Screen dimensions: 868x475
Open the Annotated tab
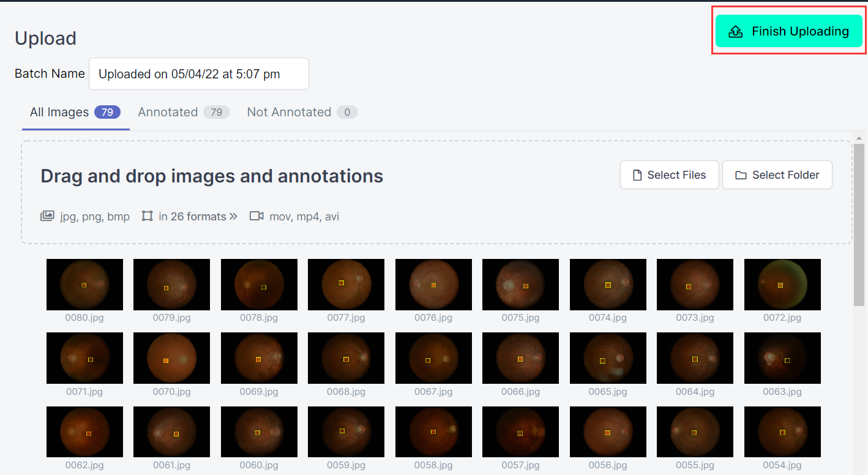(x=184, y=112)
